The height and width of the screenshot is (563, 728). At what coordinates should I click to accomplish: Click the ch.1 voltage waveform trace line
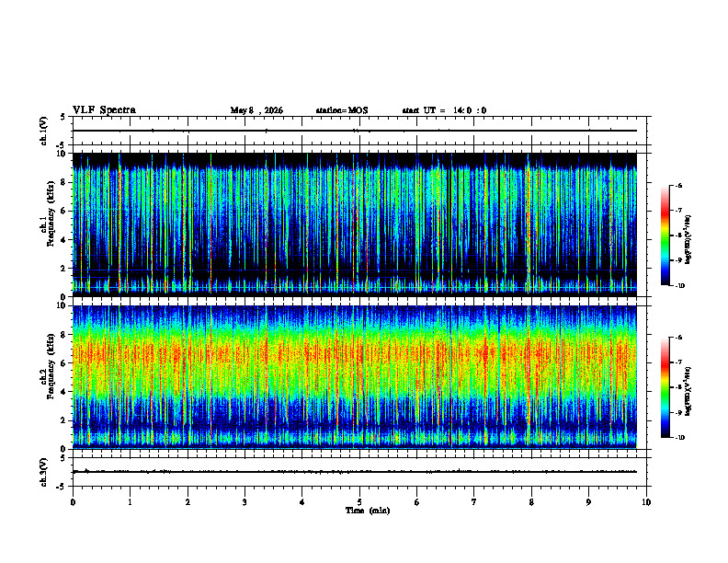pos(355,131)
